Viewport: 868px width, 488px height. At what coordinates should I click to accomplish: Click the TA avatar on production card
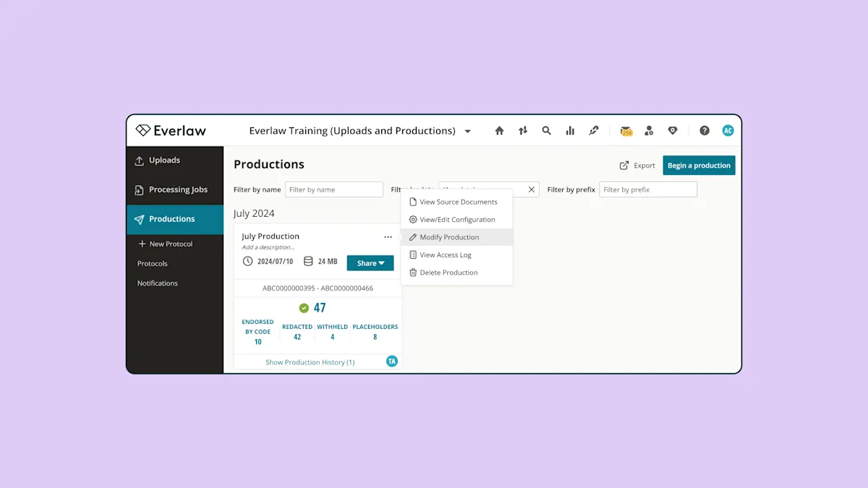[392, 361]
